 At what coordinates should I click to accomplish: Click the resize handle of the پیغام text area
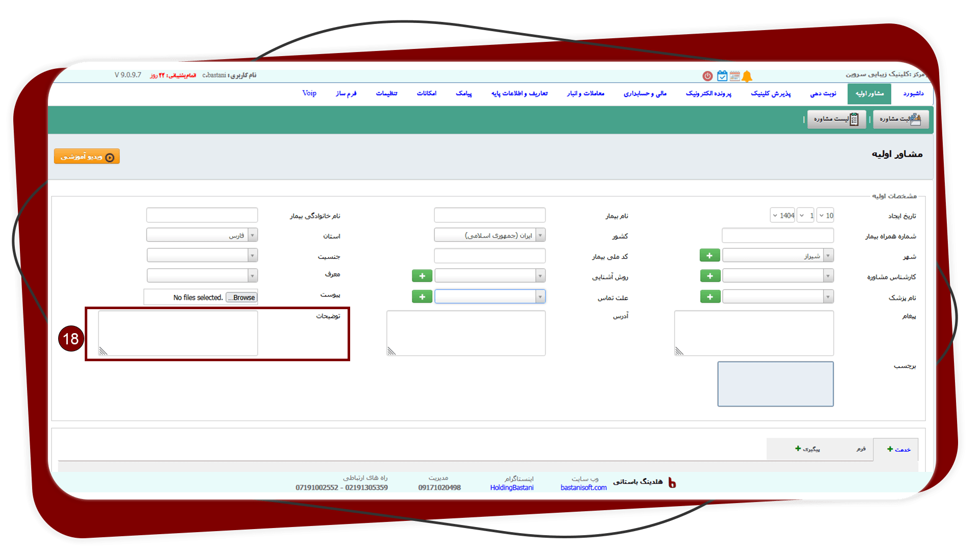[679, 351]
